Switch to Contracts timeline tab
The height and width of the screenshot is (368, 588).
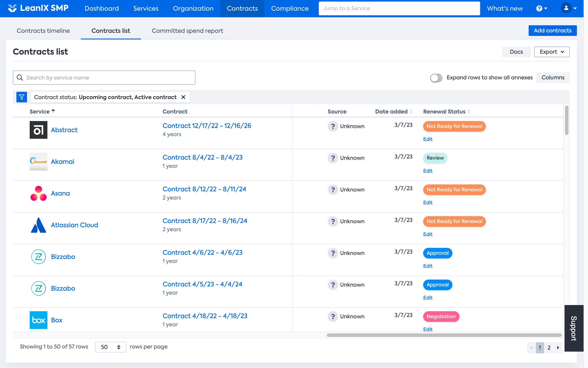43,31
